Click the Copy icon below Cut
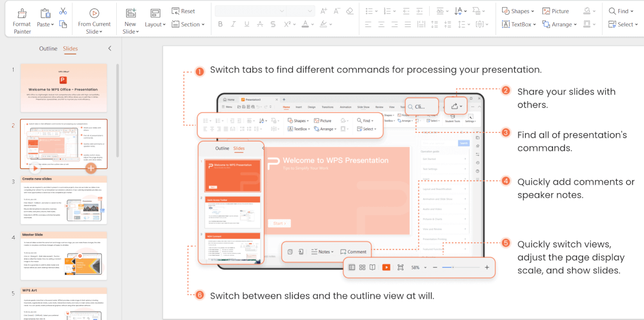Viewport: 644px width, 320px height. pos(63,24)
